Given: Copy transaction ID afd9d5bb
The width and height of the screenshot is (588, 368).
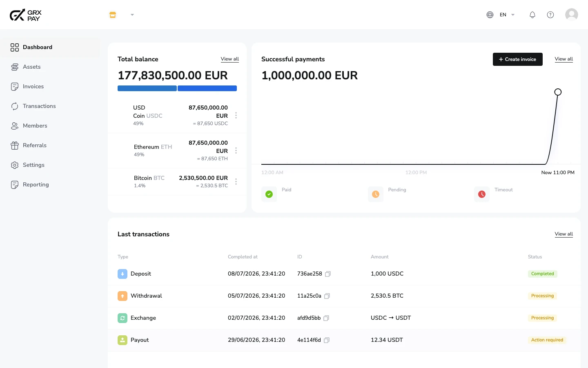Looking at the screenshot, I should [x=326, y=318].
